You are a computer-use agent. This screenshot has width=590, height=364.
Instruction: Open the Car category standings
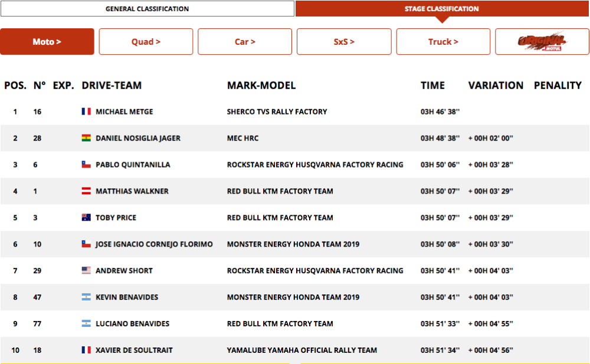tap(245, 42)
